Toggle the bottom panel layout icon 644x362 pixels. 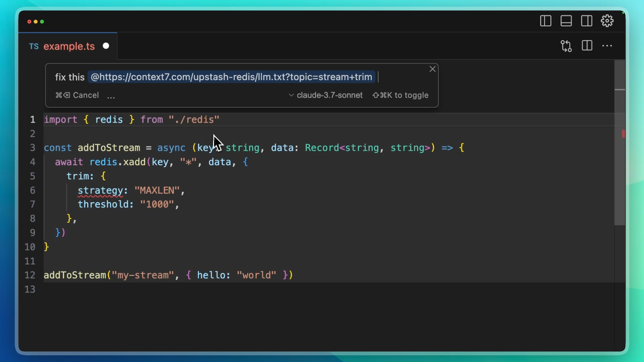(566, 21)
